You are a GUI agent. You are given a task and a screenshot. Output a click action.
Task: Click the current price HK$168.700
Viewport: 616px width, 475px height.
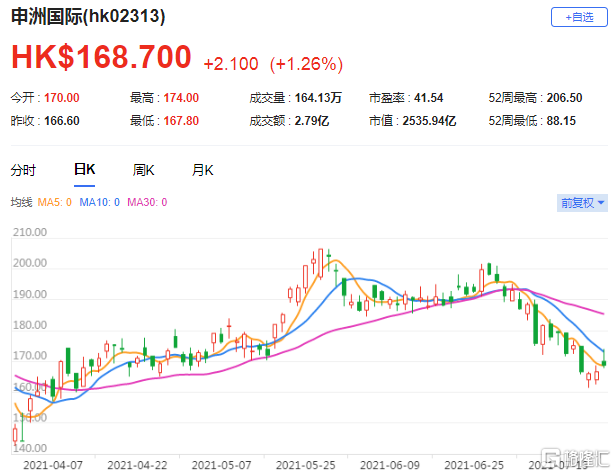point(101,57)
